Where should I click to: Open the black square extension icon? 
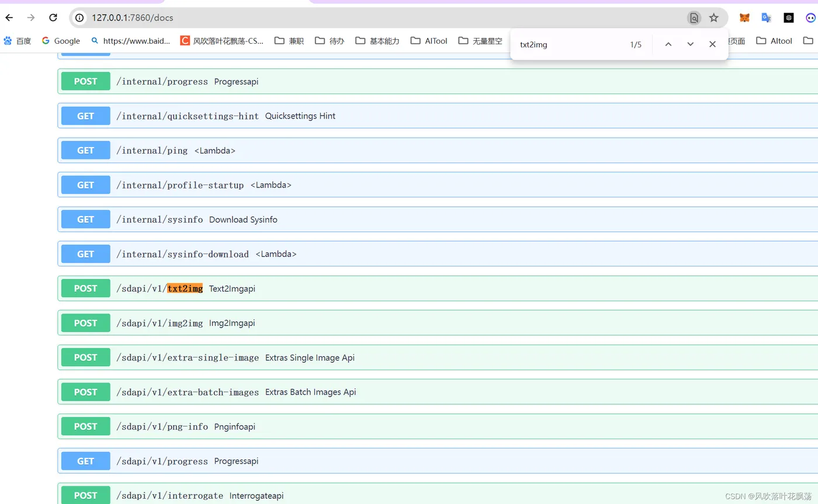pos(789,18)
